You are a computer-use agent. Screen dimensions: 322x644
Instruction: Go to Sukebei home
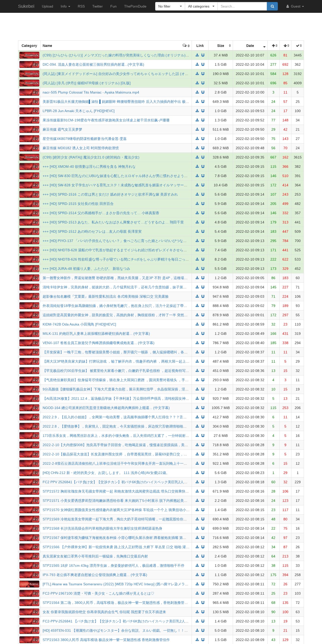point(26,6)
